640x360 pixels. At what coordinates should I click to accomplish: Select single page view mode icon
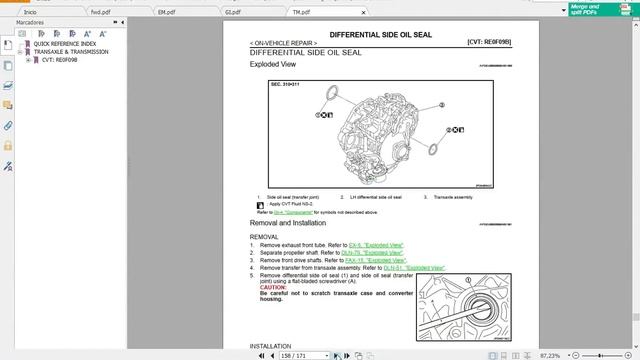click(493, 356)
